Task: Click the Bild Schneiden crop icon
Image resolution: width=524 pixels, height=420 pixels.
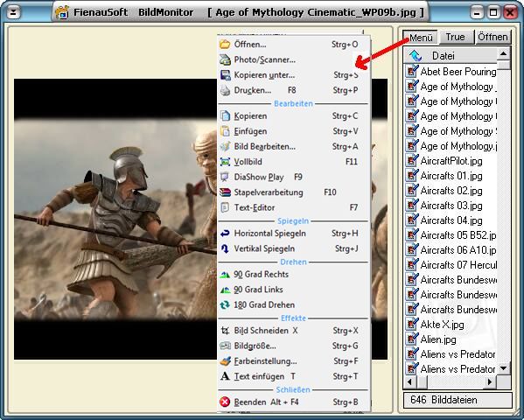Action: pos(225,331)
